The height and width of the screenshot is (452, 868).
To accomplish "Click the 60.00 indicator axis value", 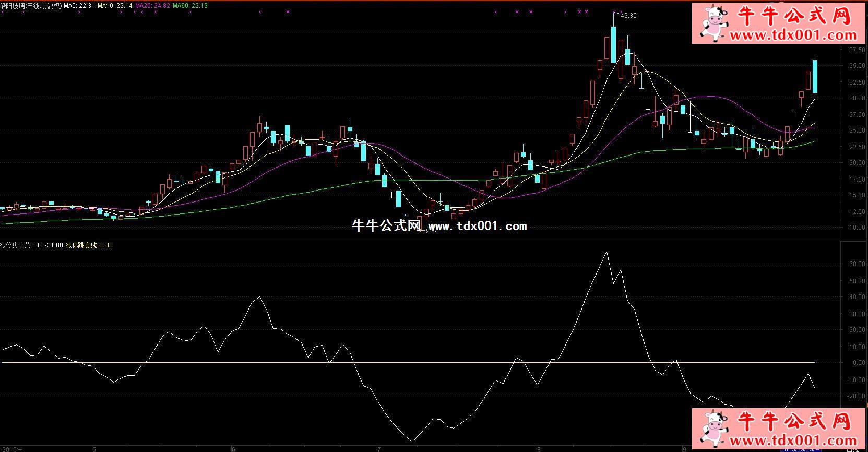I will pyautogui.click(x=857, y=264).
